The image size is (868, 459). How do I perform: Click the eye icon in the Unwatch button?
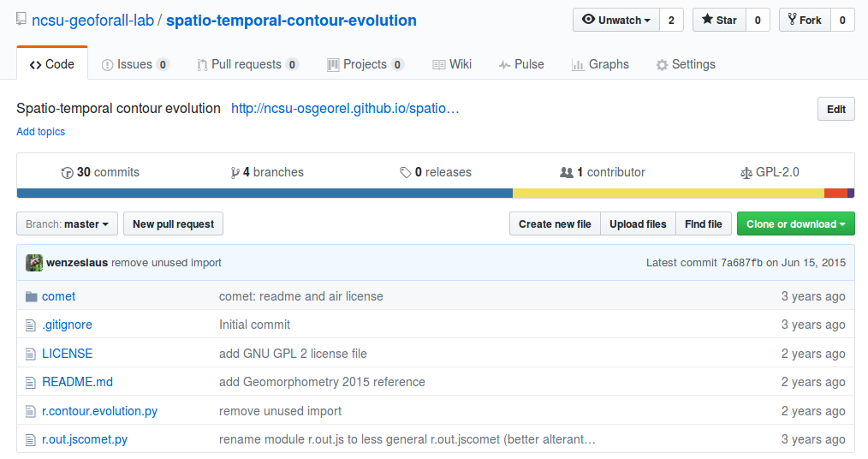588,20
